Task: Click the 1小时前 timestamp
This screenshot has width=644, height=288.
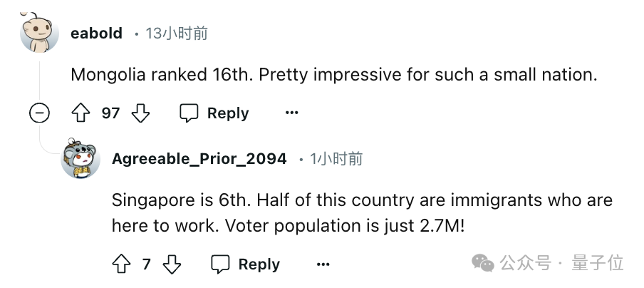Action: pos(336,159)
